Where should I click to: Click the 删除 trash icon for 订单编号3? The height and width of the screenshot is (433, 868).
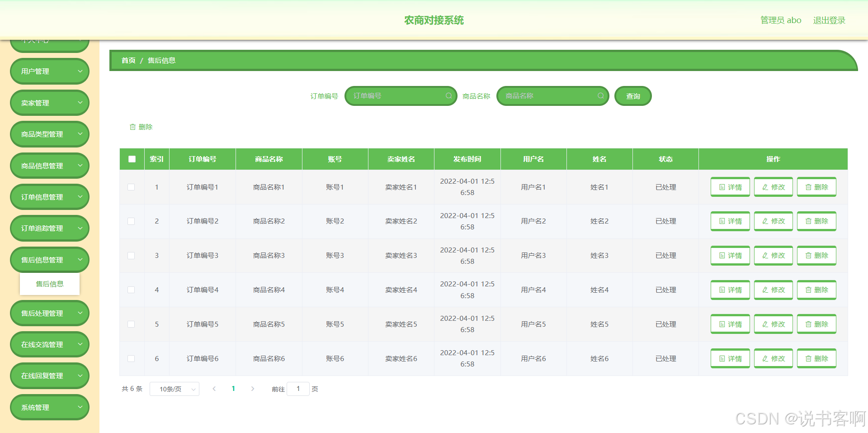tap(808, 256)
